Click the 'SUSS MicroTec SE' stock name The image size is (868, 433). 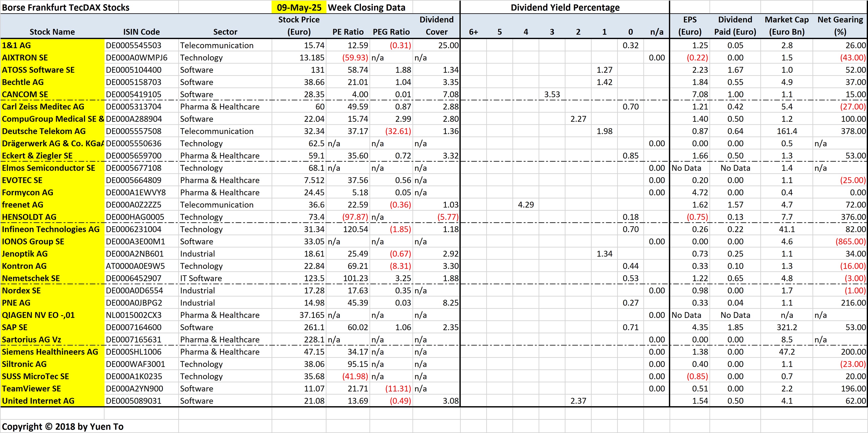click(52, 376)
